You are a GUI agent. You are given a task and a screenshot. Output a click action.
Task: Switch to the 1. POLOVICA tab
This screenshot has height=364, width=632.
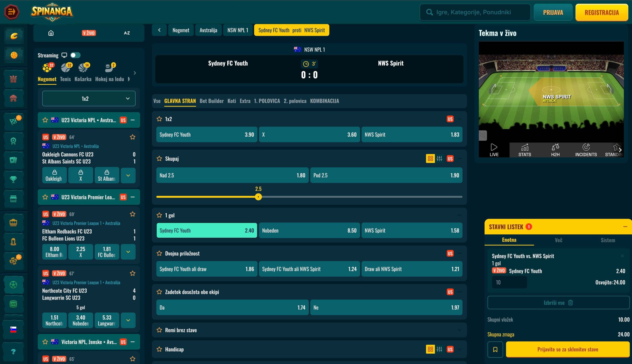pyautogui.click(x=267, y=101)
